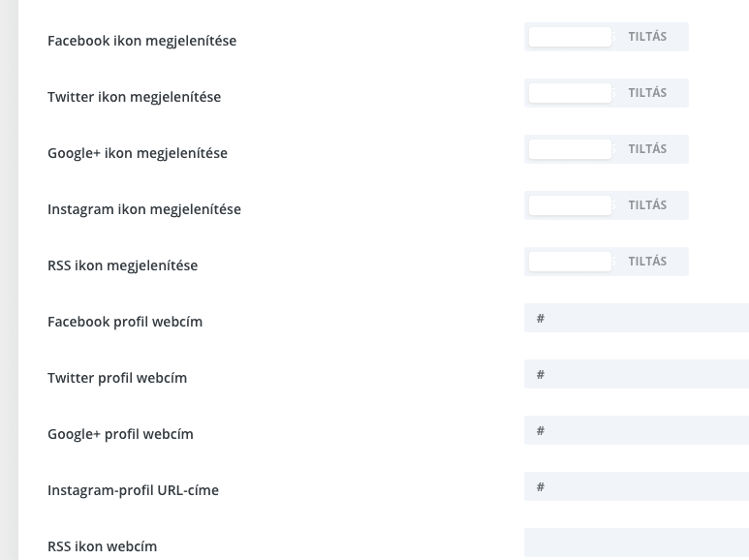Screen dimensions: 749x560
Task: Toggle the Twitter ikon megjelenítése switch
Action: pyautogui.click(x=607, y=93)
